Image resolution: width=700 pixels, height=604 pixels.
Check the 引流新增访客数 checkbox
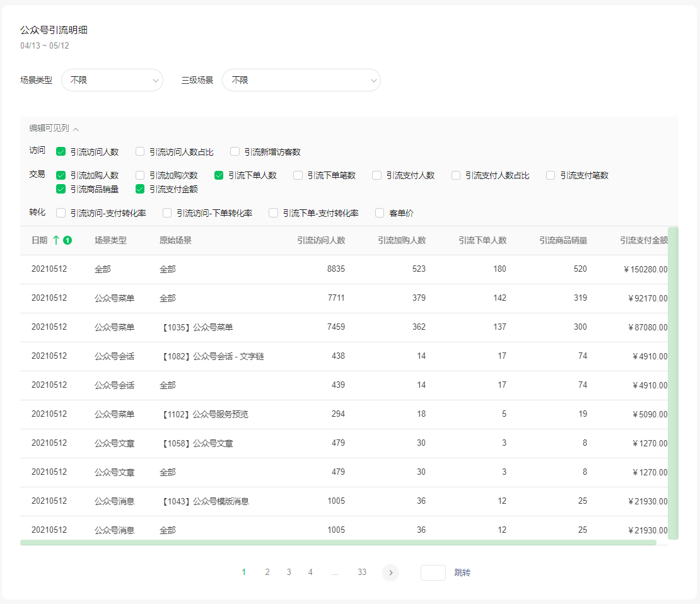click(x=235, y=152)
